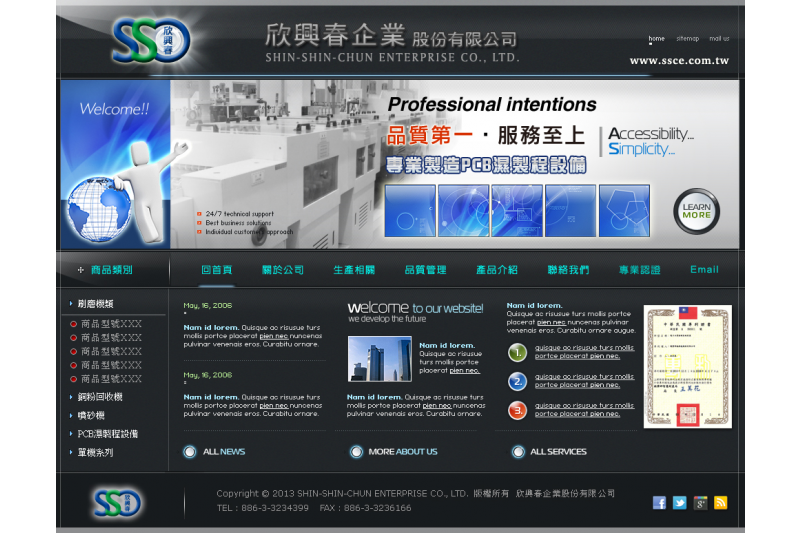Expand the PCB濕製程設備 category arrow
This screenshot has height=533, width=800.
tap(71, 434)
